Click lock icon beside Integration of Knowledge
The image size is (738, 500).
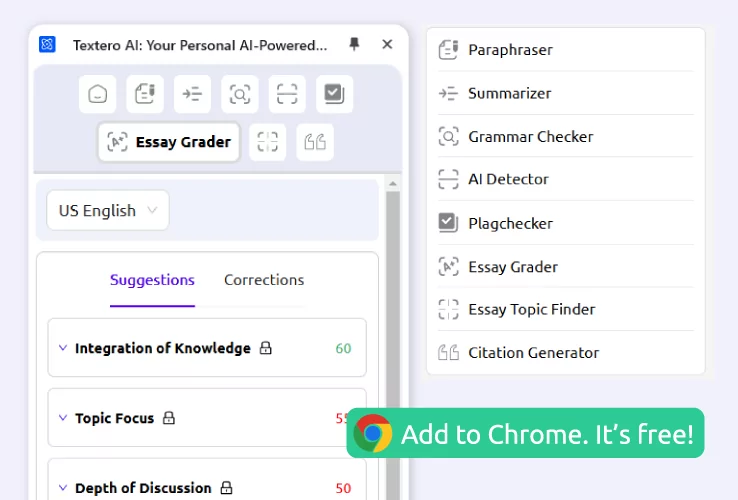tap(266, 348)
